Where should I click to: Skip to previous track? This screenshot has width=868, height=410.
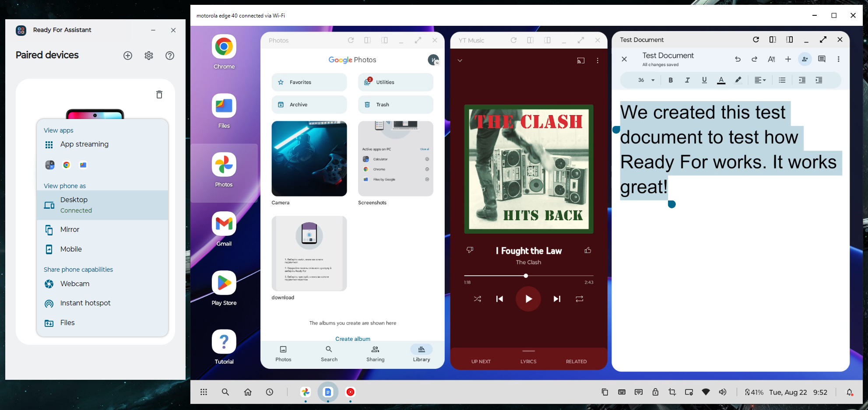coord(499,299)
